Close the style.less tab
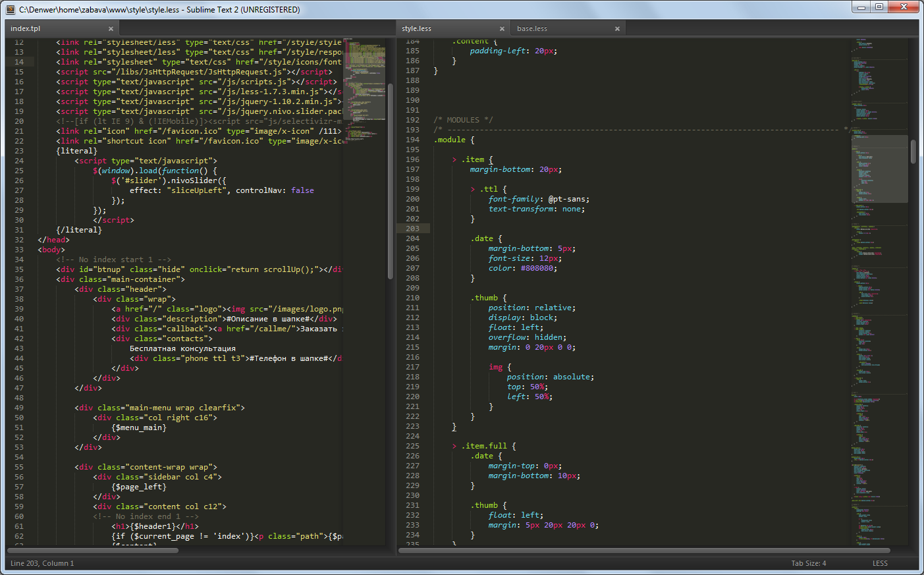 click(x=502, y=29)
